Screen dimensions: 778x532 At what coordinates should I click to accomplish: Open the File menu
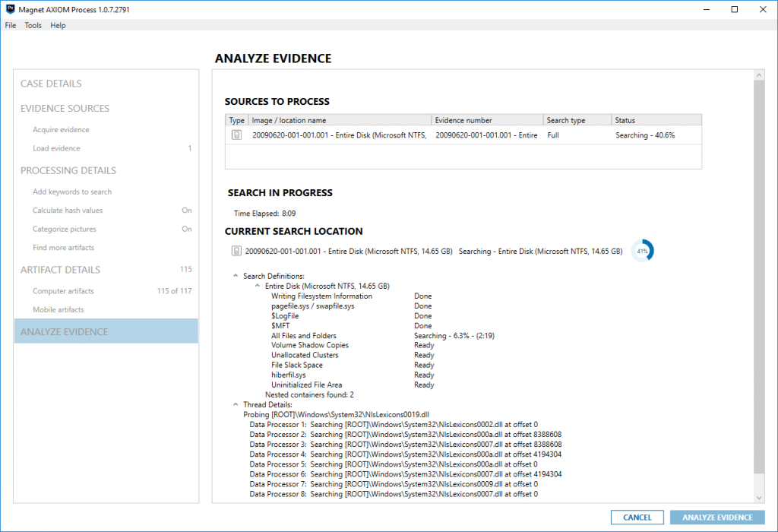coord(11,25)
